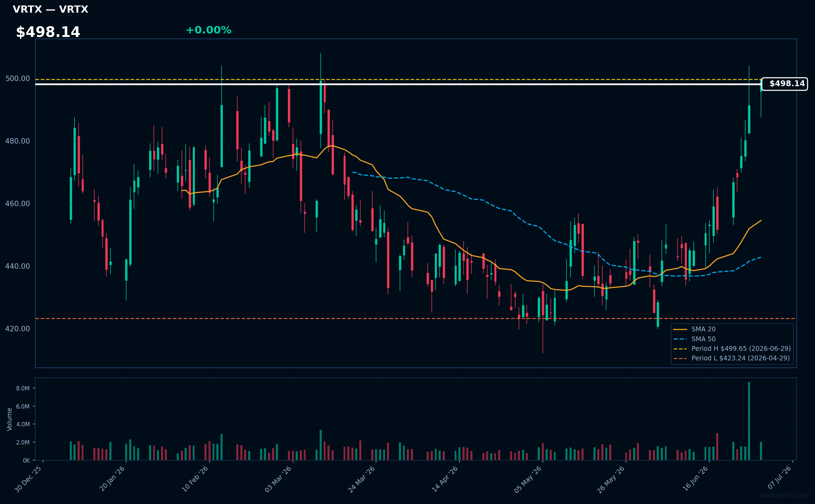Image resolution: width=815 pixels, height=504 pixels.
Task: Click the 440.00 price axis label
Action: click(x=18, y=266)
